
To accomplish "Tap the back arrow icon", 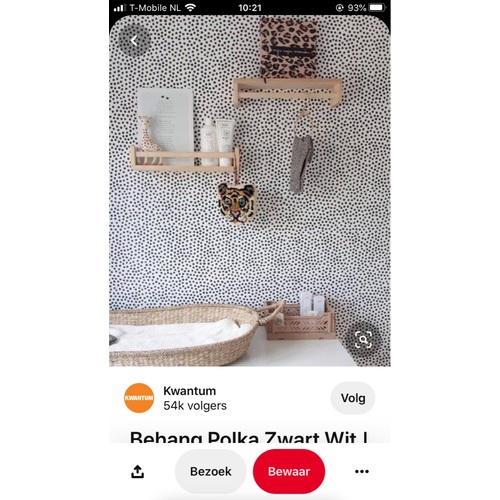I will (x=134, y=41).
